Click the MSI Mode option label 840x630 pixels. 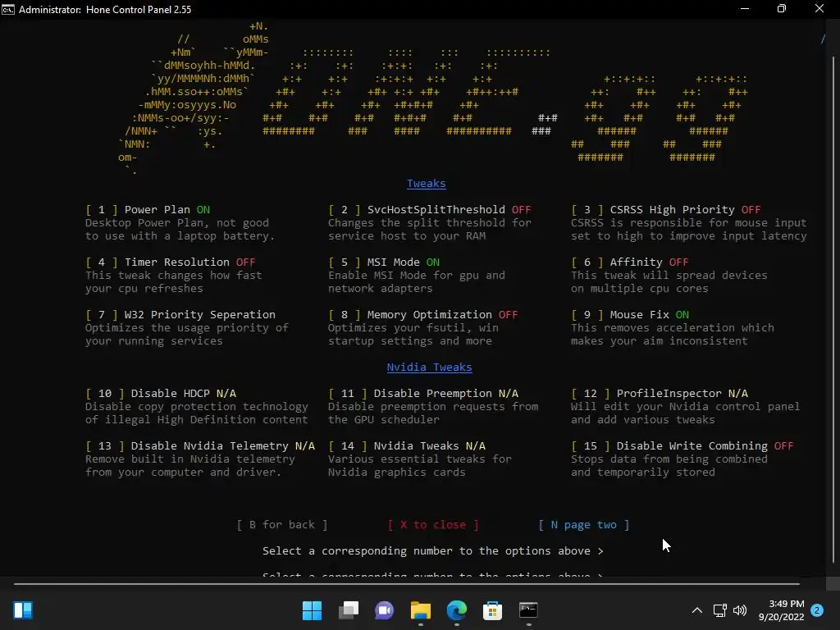coord(393,262)
